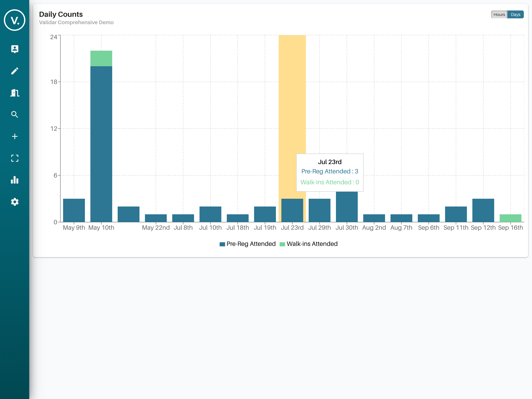Switch chart to Days view
This screenshot has width=532, height=399.
pos(515,14)
